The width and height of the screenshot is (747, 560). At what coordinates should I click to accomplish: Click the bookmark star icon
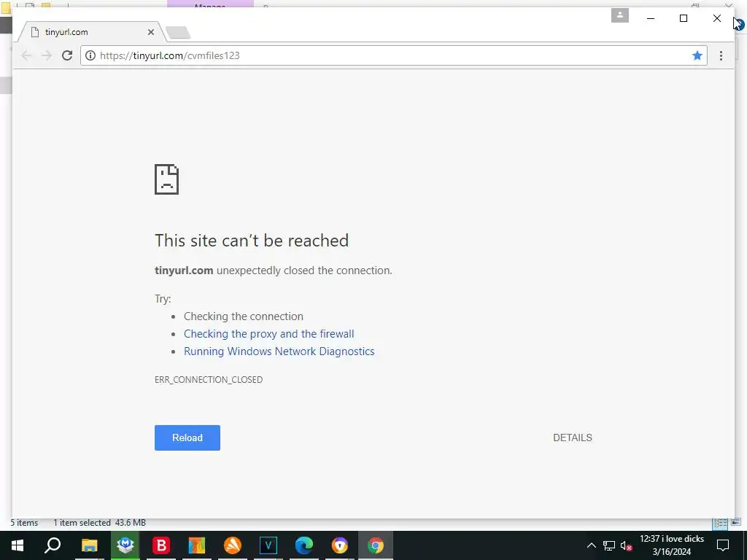697,55
